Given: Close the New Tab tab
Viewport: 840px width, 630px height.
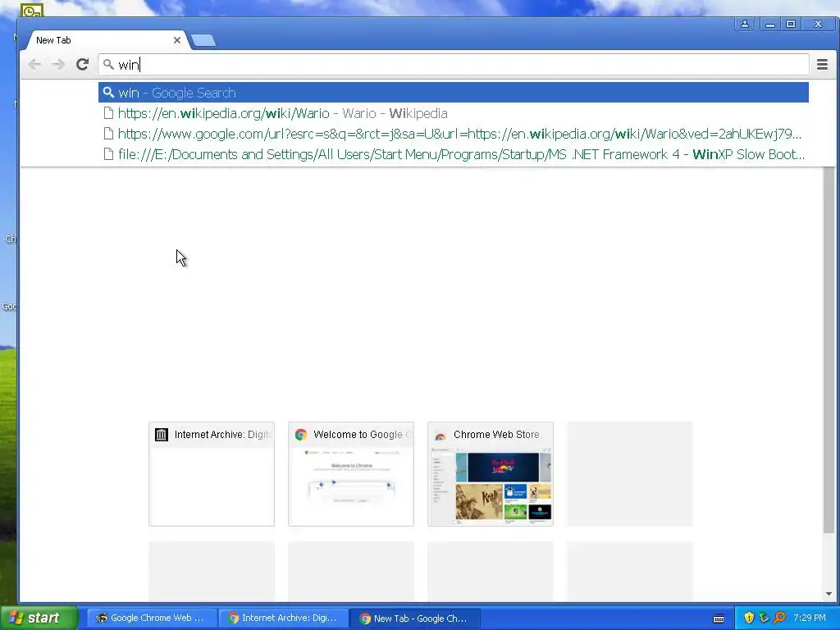Looking at the screenshot, I should [177, 40].
